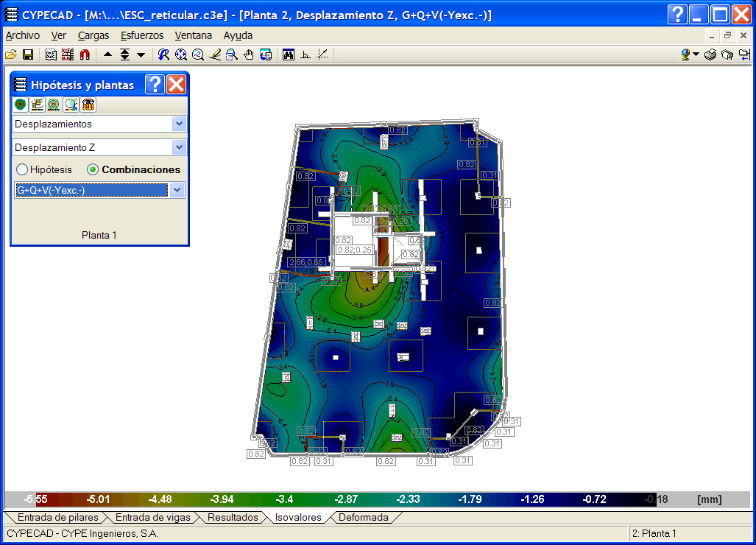This screenshot has height=545, width=756.
Task: Open the Desplazamiento Z dropdown
Action: 179,147
